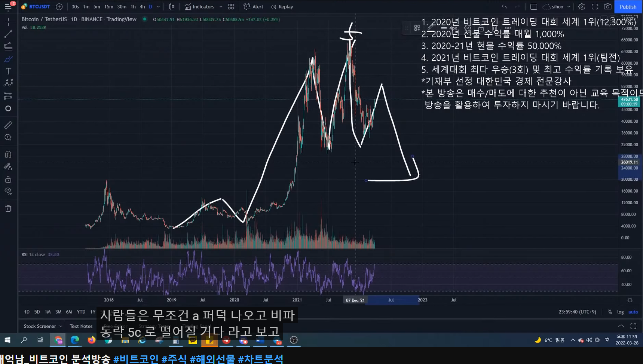Open Firefox from the taskbar
Screen dimensions: 643x364
click(92, 340)
